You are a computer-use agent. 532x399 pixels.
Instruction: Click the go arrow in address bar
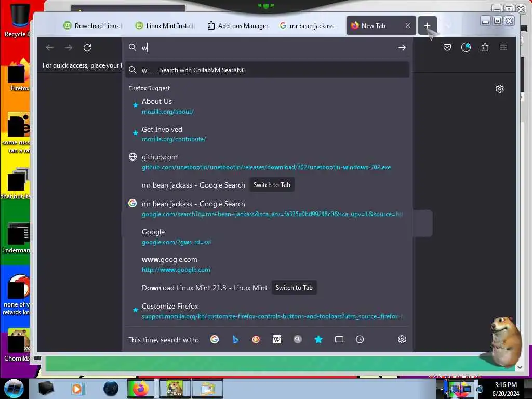point(402,48)
